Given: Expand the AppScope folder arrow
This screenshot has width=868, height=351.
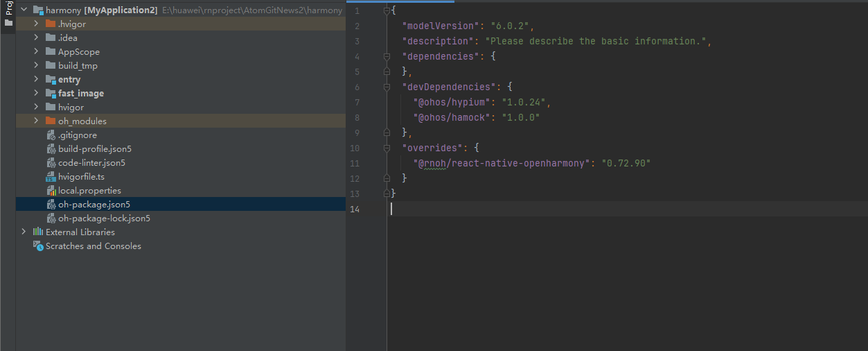Looking at the screenshot, I should coord(36,52).
